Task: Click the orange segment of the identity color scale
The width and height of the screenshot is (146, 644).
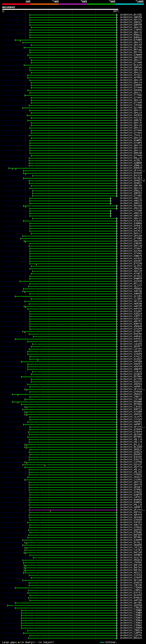Action: 45,4
